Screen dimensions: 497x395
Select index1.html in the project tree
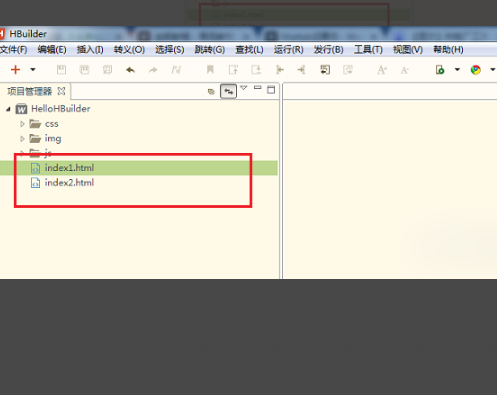(x=139, y=168)
